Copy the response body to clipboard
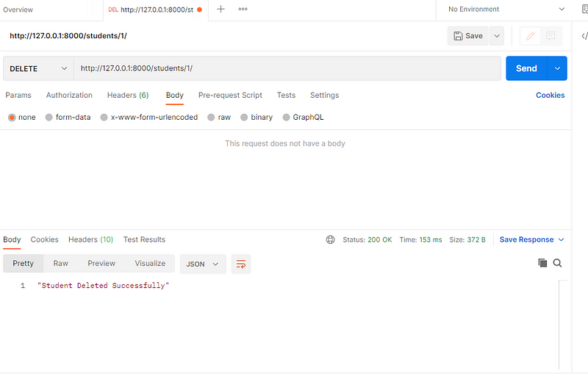This screenshot has height=374, width=588. click(x=542, y=263)
